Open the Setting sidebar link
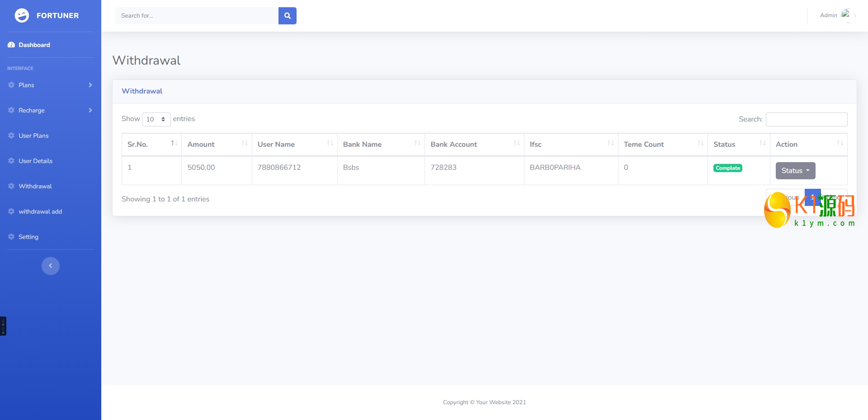The height and width of the screenshot is (420, 868). coord(28,237)
